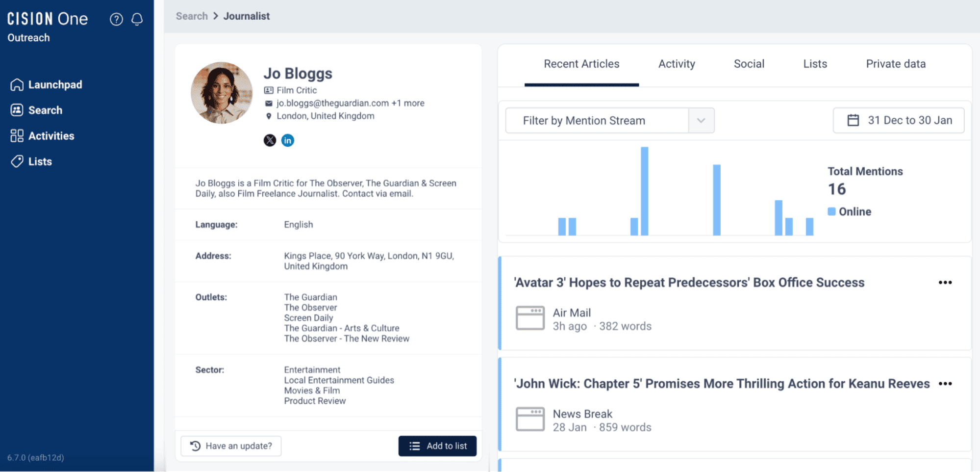
Task: Expand the Filter by Mention Stream arrow
Action: 701,121
